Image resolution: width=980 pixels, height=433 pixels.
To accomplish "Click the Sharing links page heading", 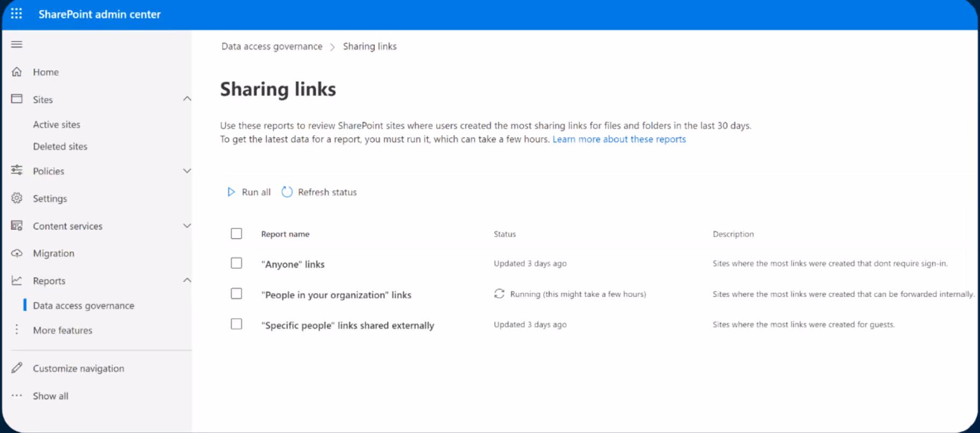I will pos(278,89).
